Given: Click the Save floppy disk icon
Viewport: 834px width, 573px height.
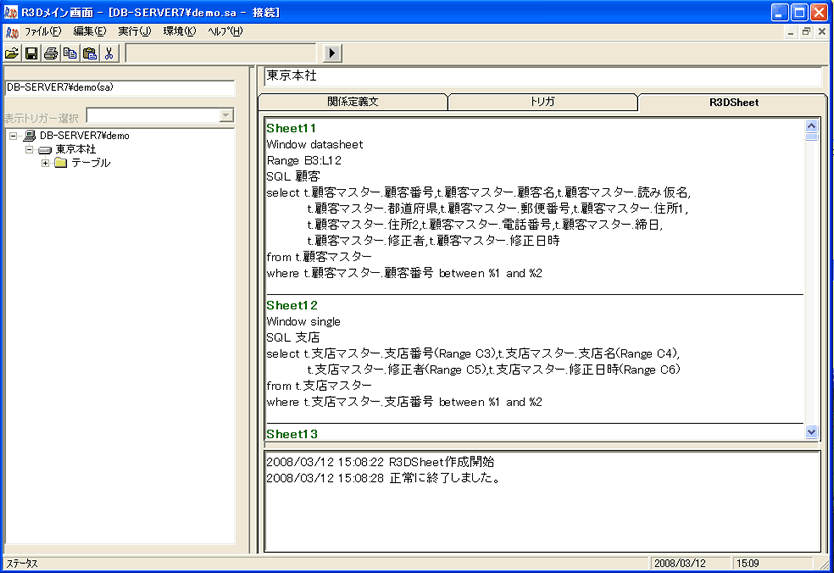Looking at the screenshot, I should pyautogui.click(x=31, y=53).
